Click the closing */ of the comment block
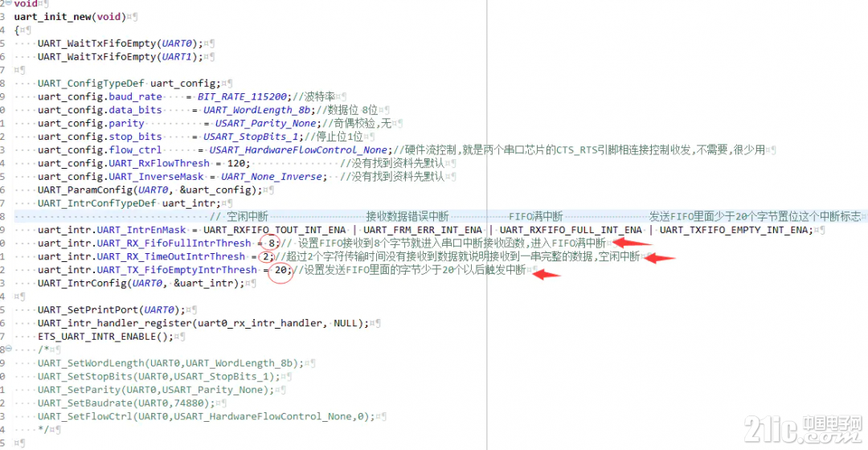 [x=43, y=428]
